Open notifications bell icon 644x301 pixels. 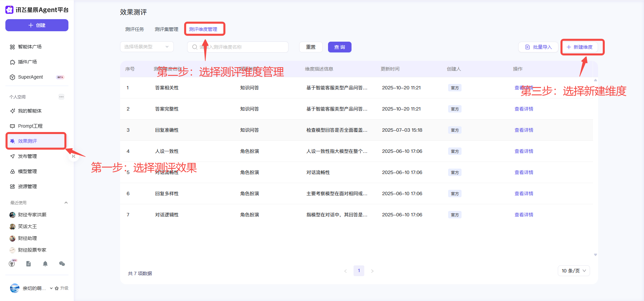45,264
